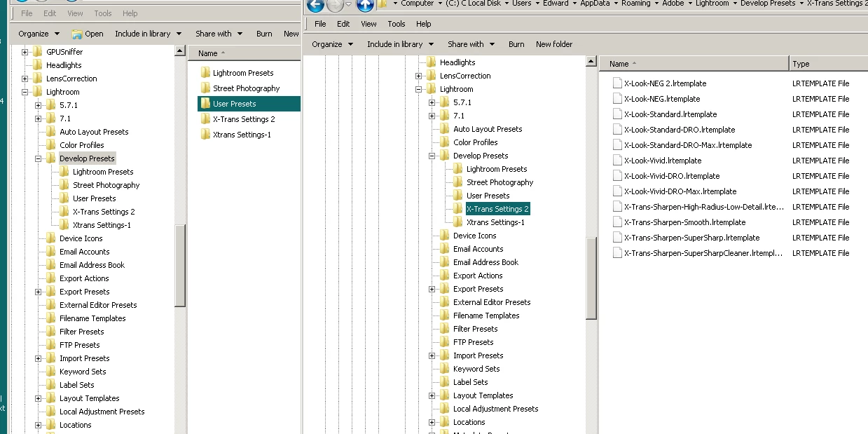Sort by the Type column header in the right window
Viewport: 868px width, 434px height.
click(x=828, y=64)
